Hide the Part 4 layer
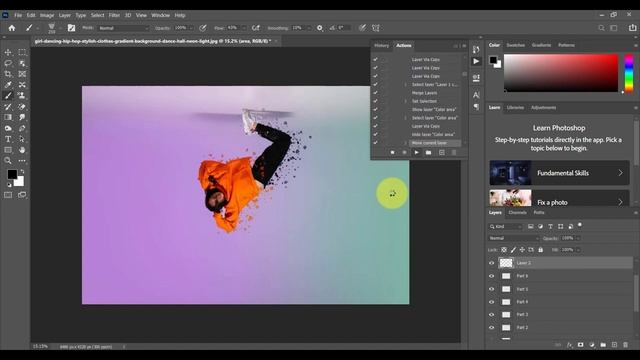This screenshot has height=360, width=640. [491, 302]
